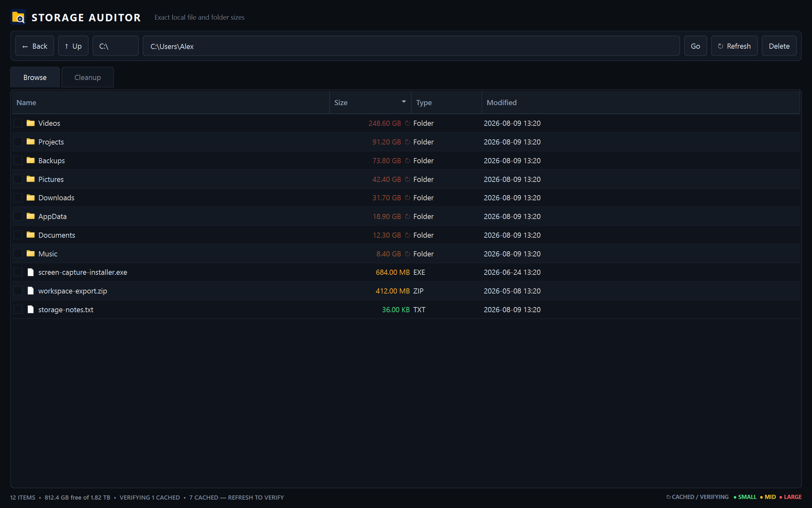Image resolution: width=812 pixels, height=508 pixels.
Task: Switch to the Browse tab
Action: (35, 77)
